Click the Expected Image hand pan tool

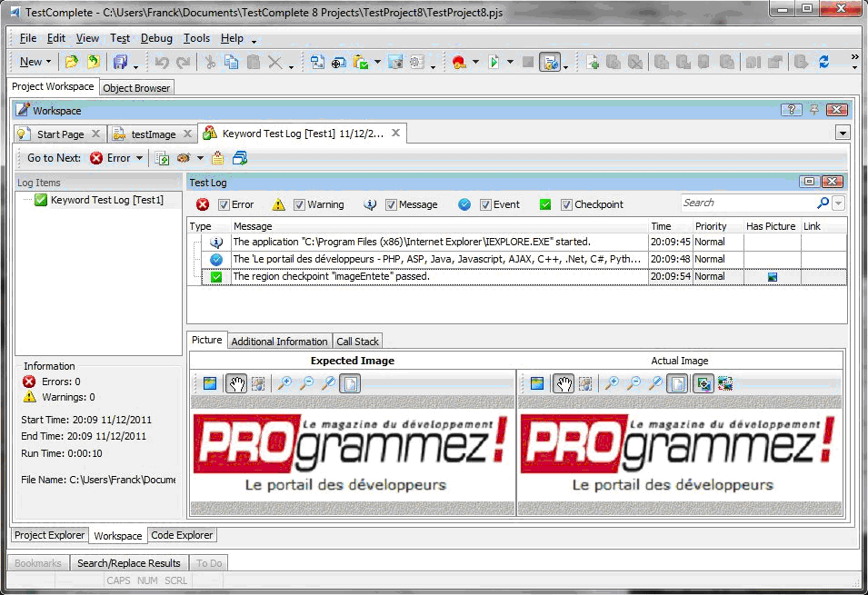pyautogui.click(x=236, y=383)
